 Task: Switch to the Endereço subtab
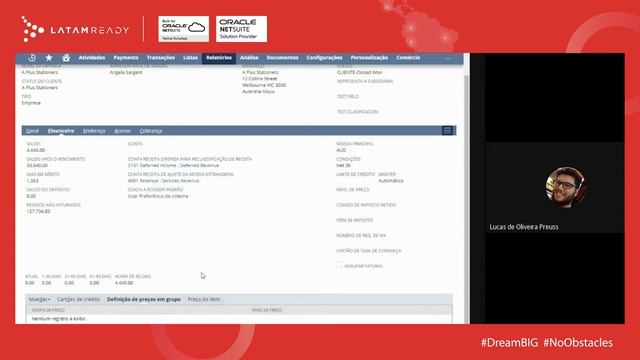coord(94,131)
